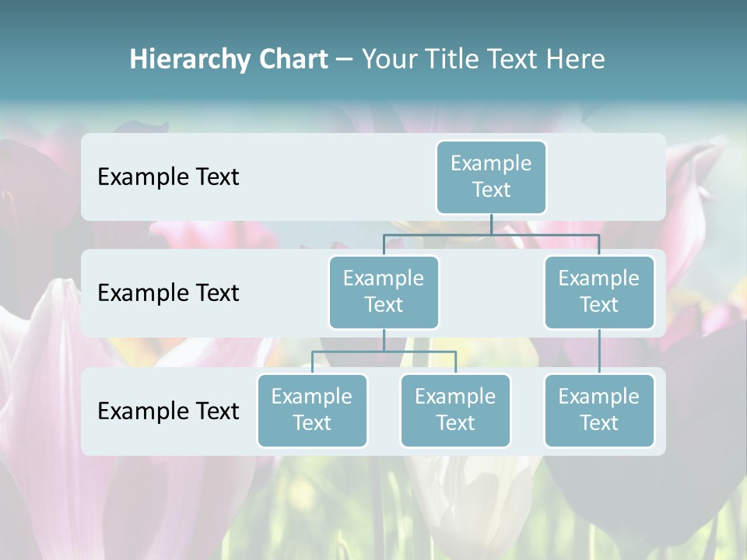The image size is (747, 560).
Task: Click the third-level rightmost node box
Action: click(x=598, y=410)
